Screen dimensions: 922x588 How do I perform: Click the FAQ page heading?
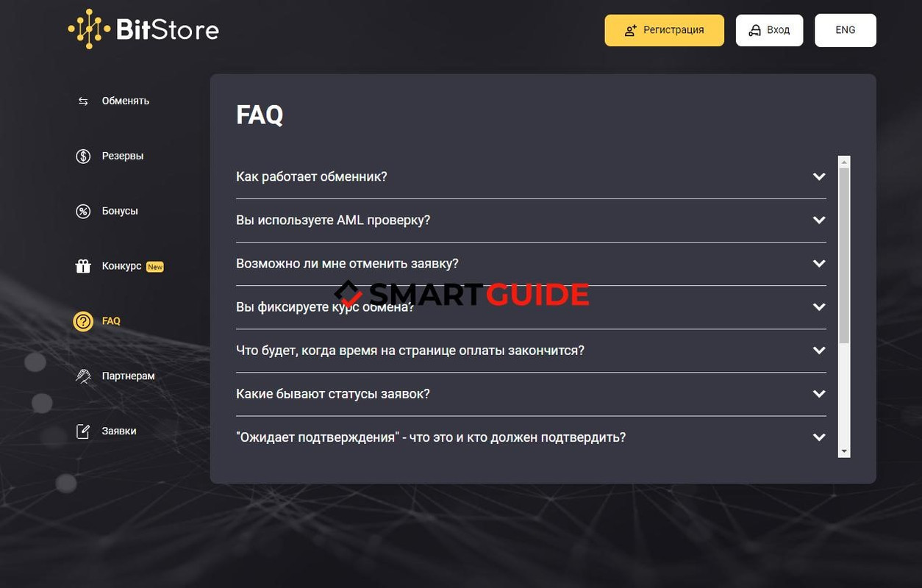pos(260,115)
